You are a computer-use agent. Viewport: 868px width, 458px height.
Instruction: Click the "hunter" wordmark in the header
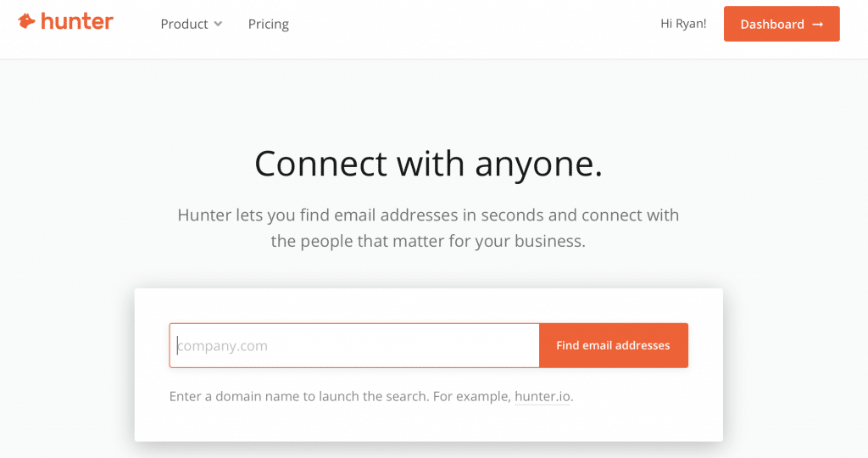77,21
